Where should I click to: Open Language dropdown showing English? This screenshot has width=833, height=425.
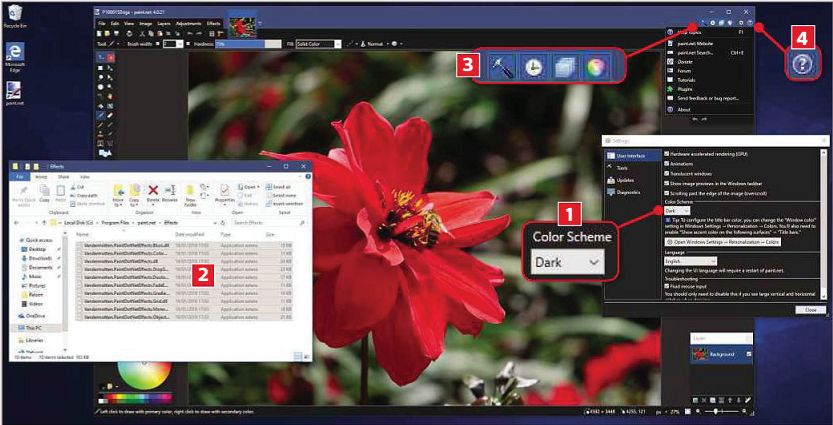691,261
